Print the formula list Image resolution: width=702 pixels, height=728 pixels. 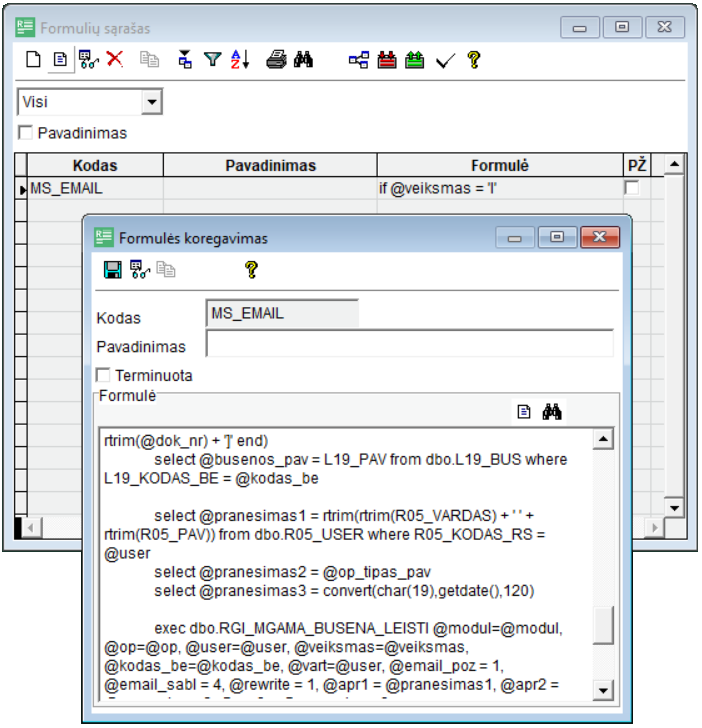pyautogui.click(x=276, y=60)
